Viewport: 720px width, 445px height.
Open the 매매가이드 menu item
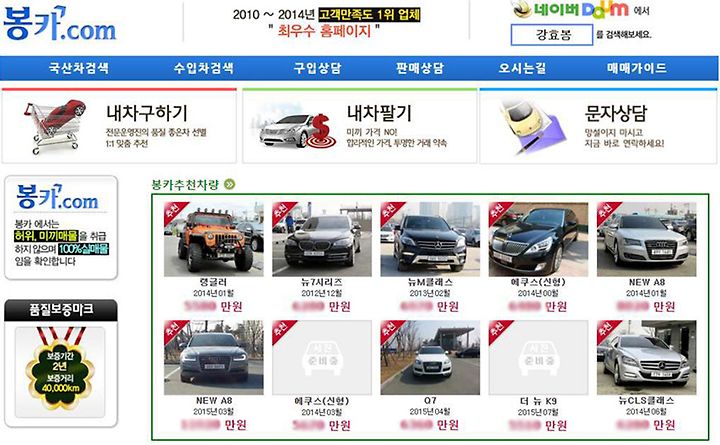(x=637, y=68)
